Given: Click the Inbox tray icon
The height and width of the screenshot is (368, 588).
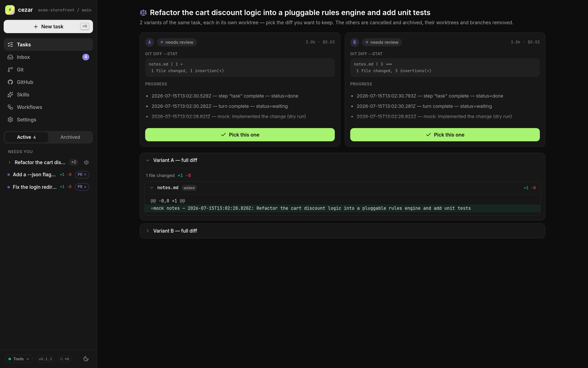Looking at the screenshot, I should [x=10, y=57].
